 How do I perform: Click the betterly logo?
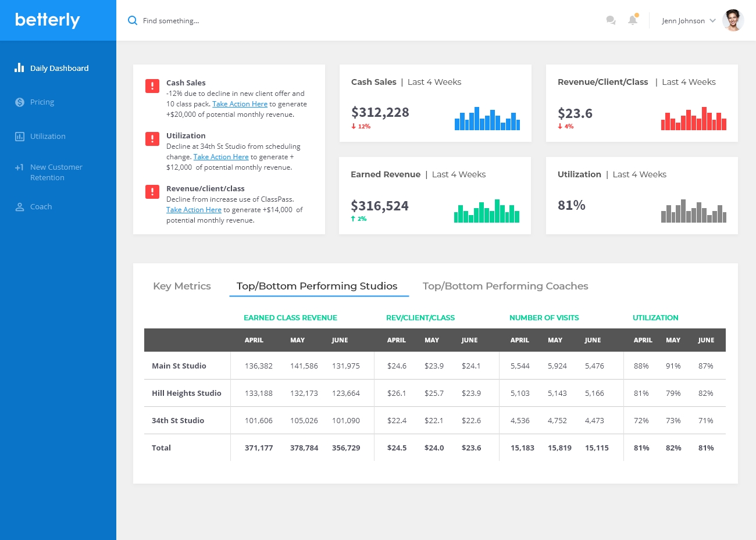[x=48, y=20]
